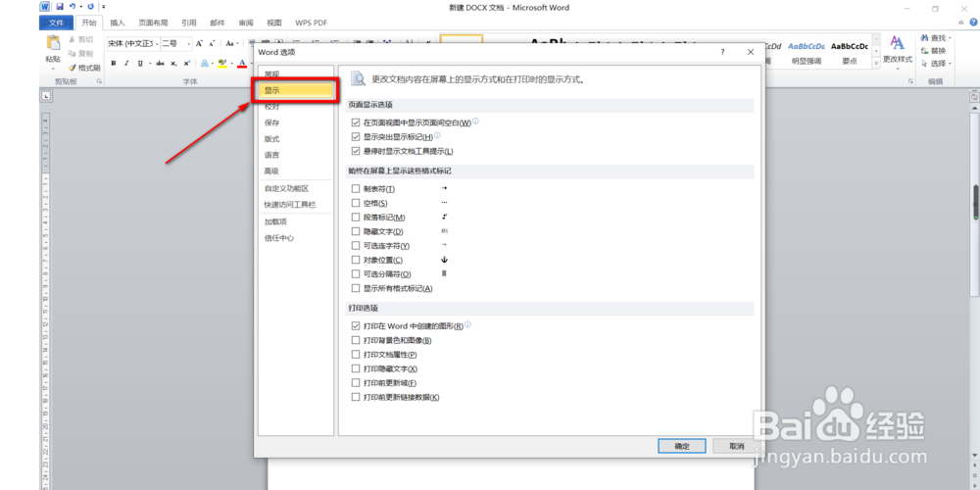This screenshot has width=980, height=490.
Task: Toggle Italic formatting button
Action: click(x=126, y=63)
